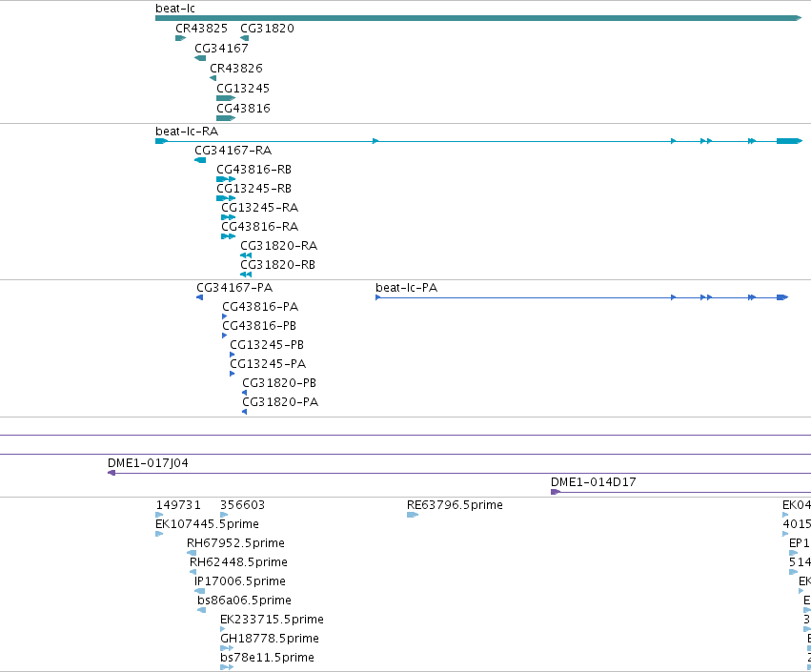Click the 149731 feature label
Viewport: 811px width, 672px height.
178,505
